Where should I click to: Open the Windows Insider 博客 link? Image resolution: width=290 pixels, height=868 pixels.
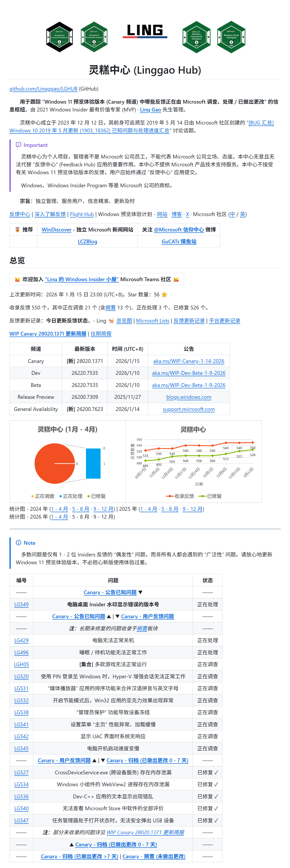pyautogui.click(x=176, y=214)
